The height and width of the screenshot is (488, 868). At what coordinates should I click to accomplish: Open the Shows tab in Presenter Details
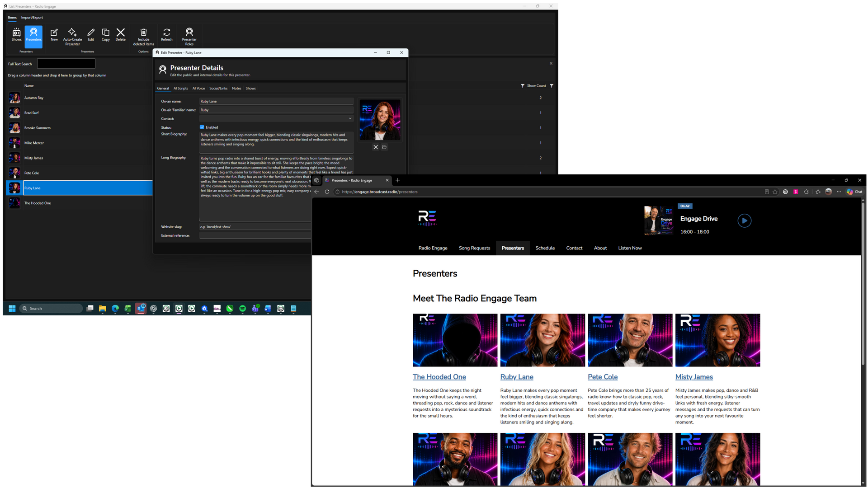click(x=251, y=89)
